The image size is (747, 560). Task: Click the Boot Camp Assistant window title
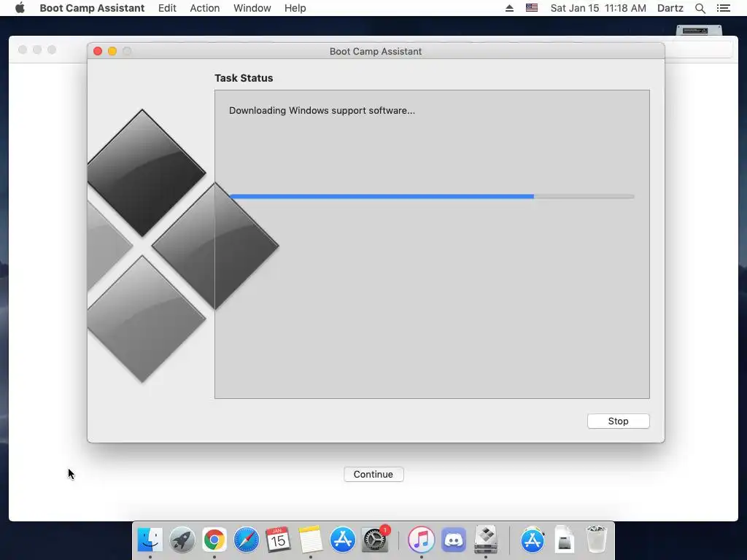click(x=376, y=52)
